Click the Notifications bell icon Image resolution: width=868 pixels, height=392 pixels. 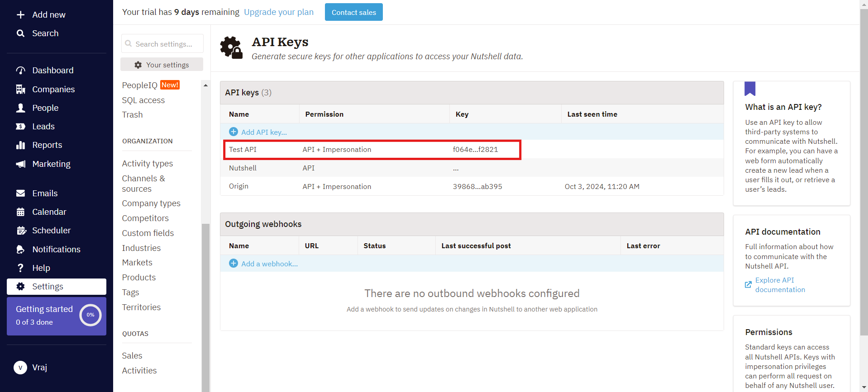[x=20, y=250]
